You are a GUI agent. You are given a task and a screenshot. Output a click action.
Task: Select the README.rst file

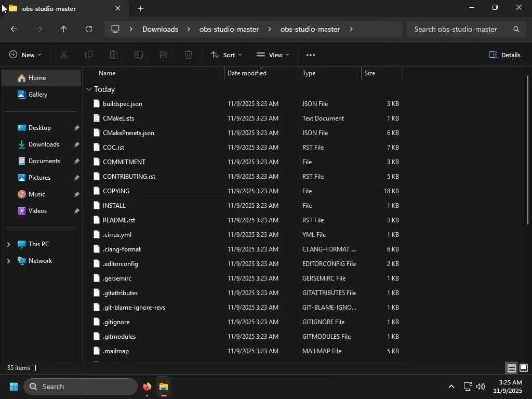click(x=246, y=220)
